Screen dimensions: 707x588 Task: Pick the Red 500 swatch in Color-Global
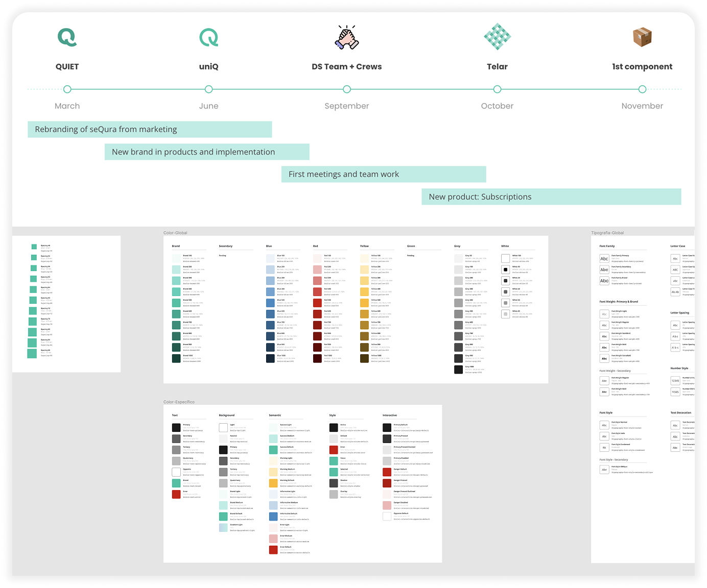click(x=317, y=303)
